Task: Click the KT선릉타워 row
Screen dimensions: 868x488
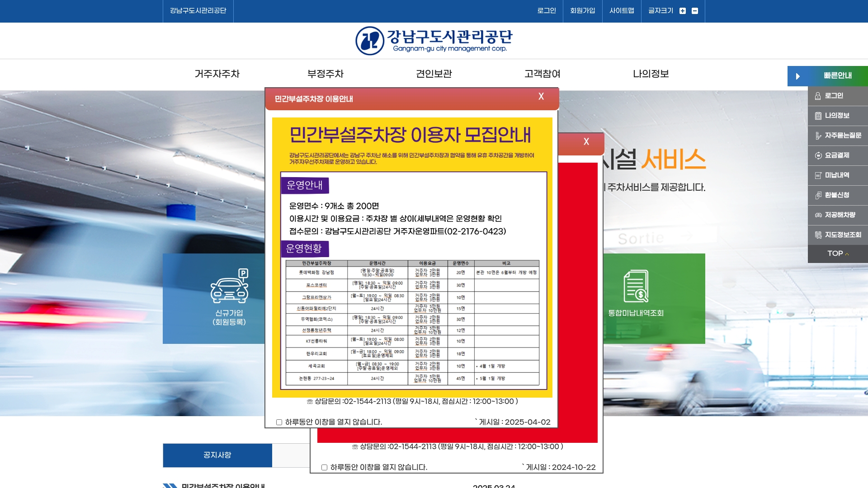Action: coord(412,341)
